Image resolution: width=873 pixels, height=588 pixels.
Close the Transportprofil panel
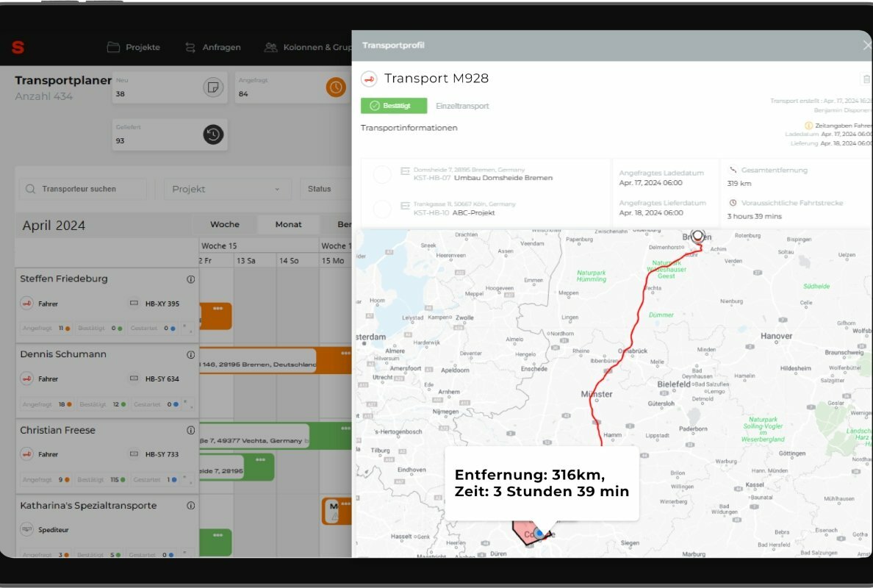867,46
